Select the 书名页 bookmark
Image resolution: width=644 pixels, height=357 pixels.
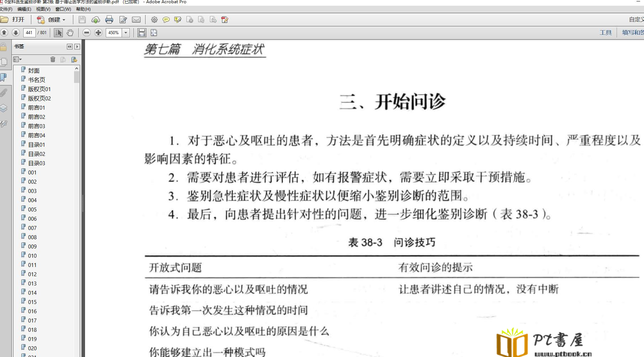pos(37,80)
